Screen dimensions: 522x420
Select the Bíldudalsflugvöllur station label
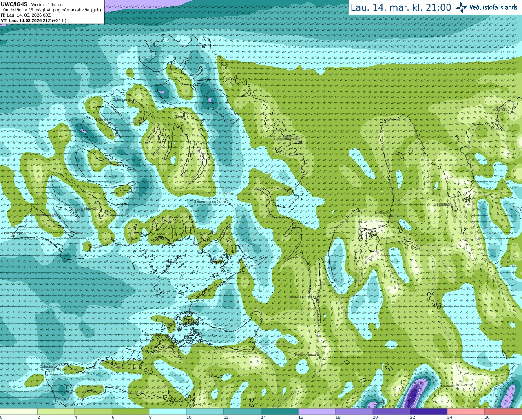point(85,208)
